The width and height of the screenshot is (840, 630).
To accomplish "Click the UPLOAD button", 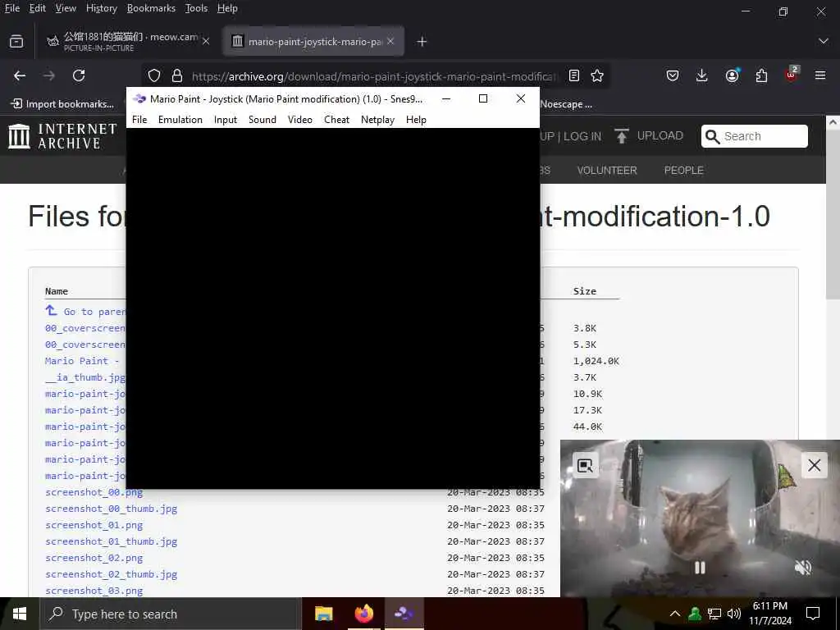I will [x=649, y=136].
